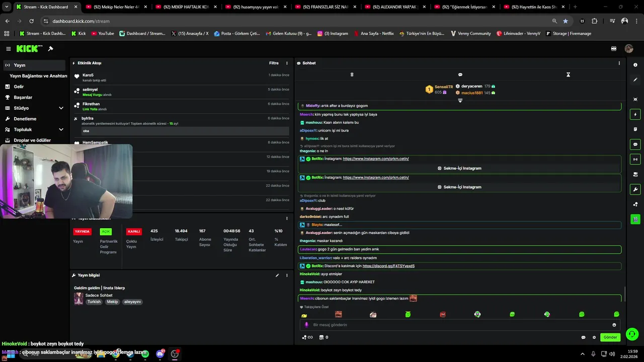This screenshot has width=644, height=362.
Task: Click the microphone icon in message box
Action: [306, 325]
